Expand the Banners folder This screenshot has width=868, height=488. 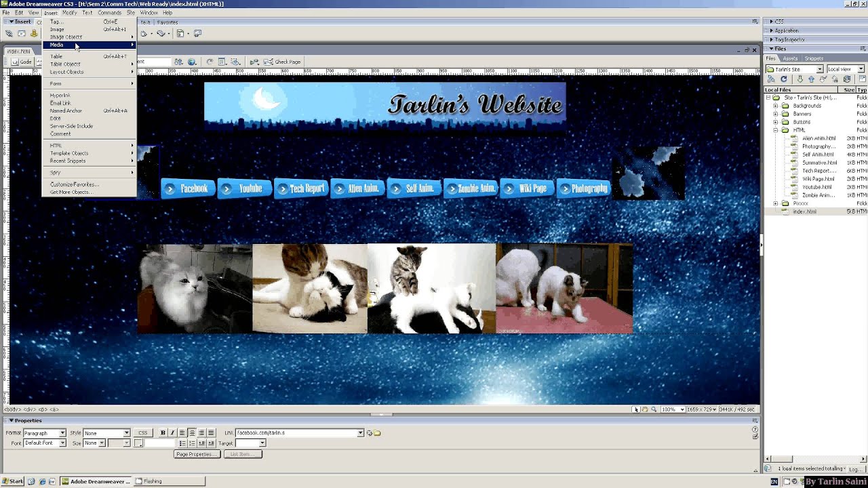point(776,114)
